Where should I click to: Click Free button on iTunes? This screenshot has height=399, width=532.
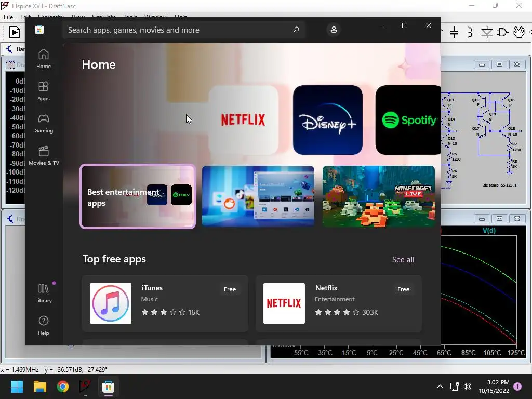point(230,289)
